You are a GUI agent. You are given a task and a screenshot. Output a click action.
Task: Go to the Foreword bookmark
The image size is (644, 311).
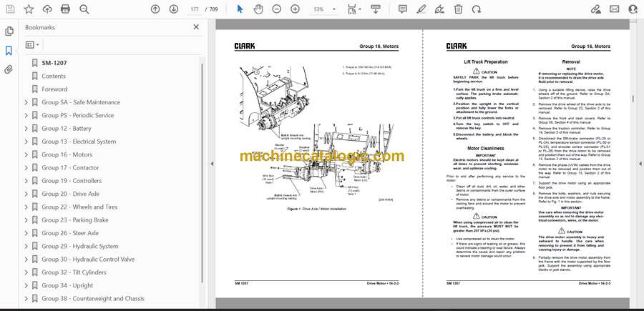(x=54, y=89)
